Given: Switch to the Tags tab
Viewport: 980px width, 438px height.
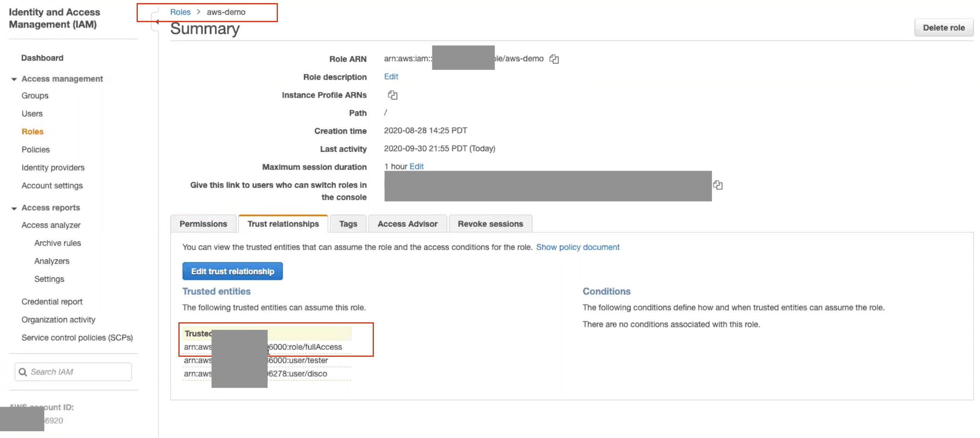Looking at the screenshot, I should point(348,224).
